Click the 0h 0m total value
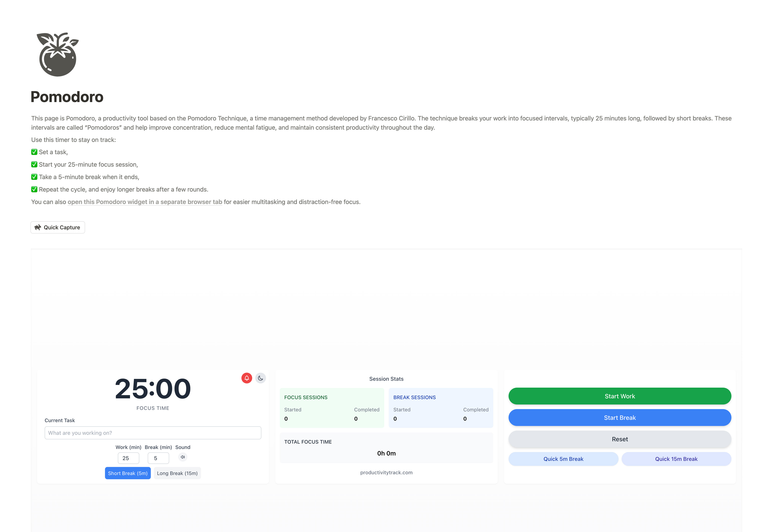Image resolution: width=760 pixels, height=532 pixels. [386, 453]
